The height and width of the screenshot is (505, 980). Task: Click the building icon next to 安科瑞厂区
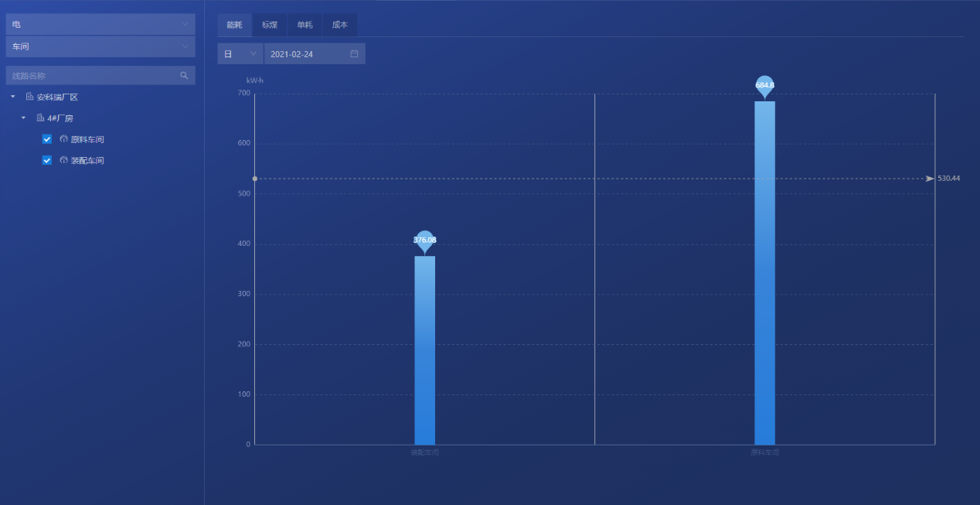coord(29,97)
